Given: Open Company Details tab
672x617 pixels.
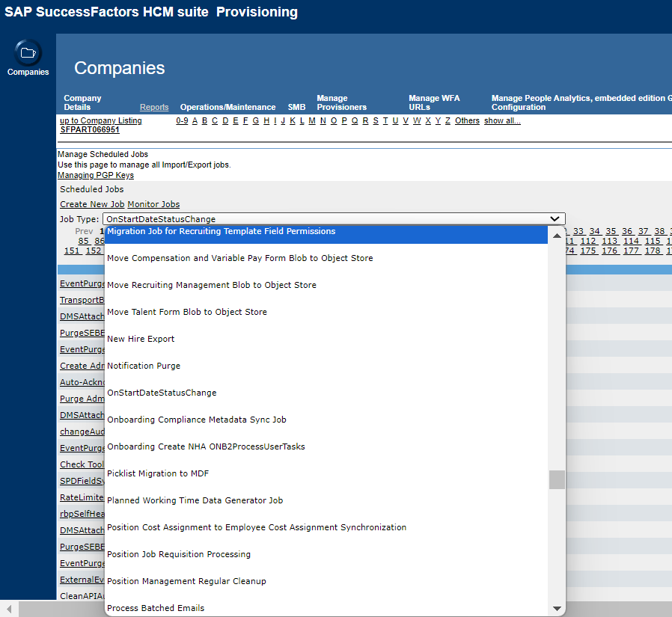Looking at the screenshot, I should click(x=82, y=102).
